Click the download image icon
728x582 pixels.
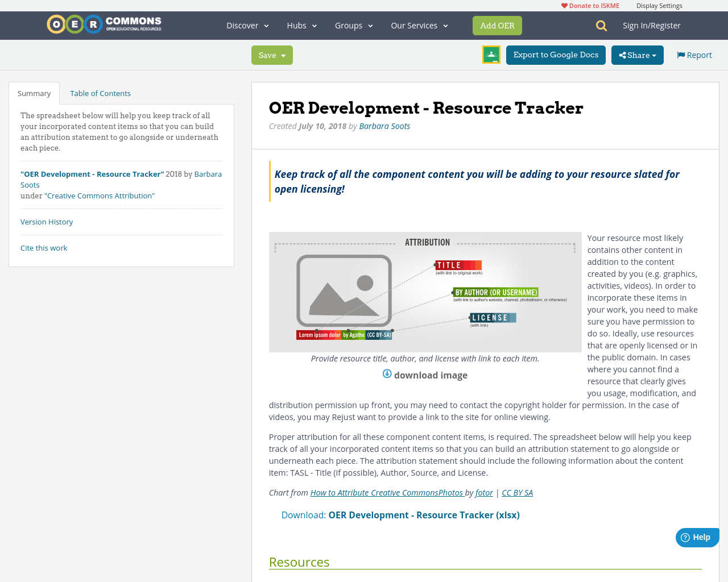(387, 373)
